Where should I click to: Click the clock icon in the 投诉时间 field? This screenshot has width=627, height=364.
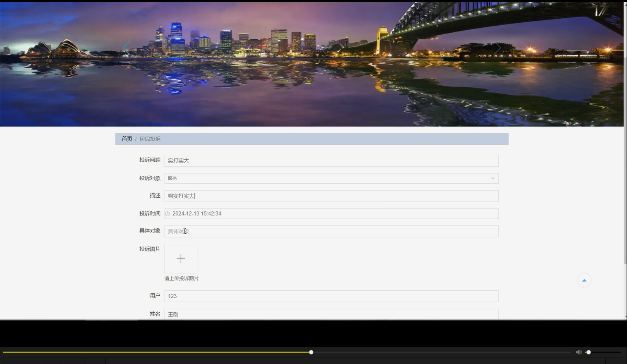168,213
